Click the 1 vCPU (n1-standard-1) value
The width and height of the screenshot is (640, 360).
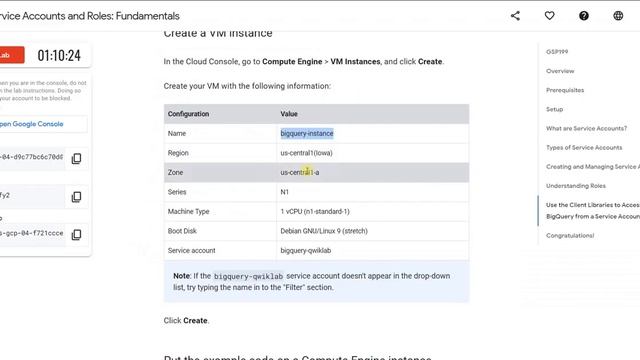tap(315, 211)
